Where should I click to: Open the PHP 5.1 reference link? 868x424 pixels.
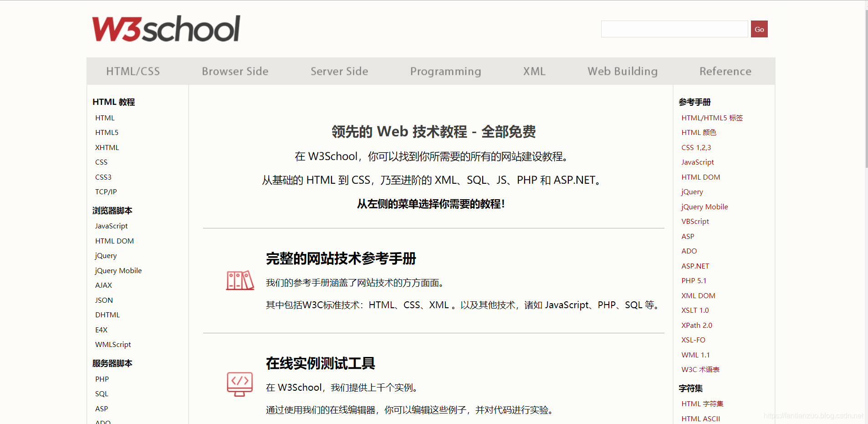(694, 281)
